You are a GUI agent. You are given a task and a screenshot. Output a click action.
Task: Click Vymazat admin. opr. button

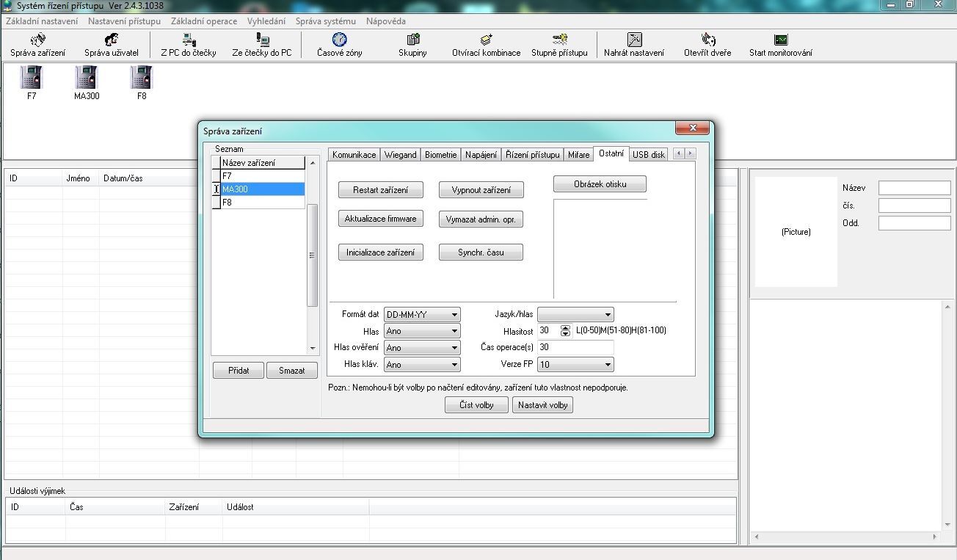click(481, 219)
